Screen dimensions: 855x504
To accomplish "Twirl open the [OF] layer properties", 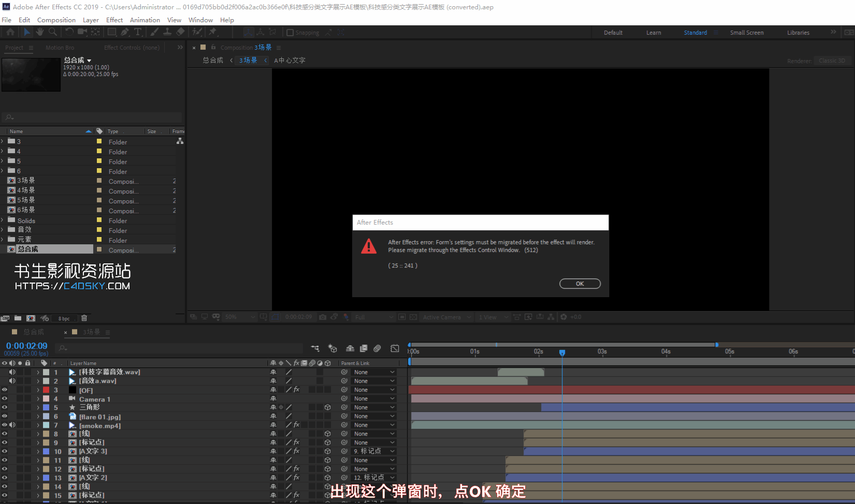I will 38,390.
